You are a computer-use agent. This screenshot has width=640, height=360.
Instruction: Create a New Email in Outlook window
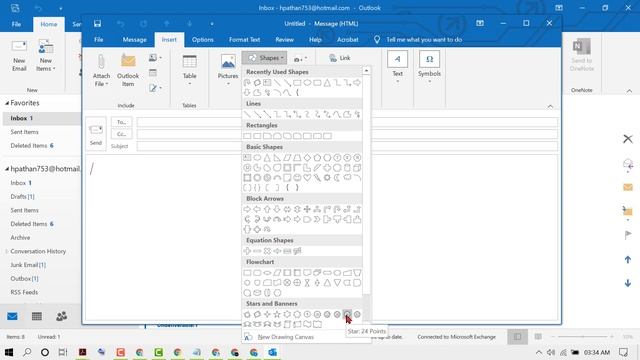pyautogui.click(x=19, y=56)
